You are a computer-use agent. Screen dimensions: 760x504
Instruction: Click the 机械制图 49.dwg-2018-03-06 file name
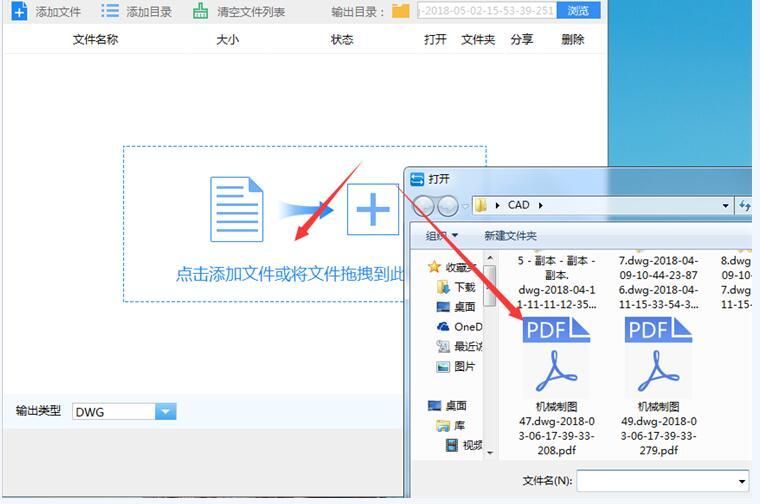tap(658, 428)
